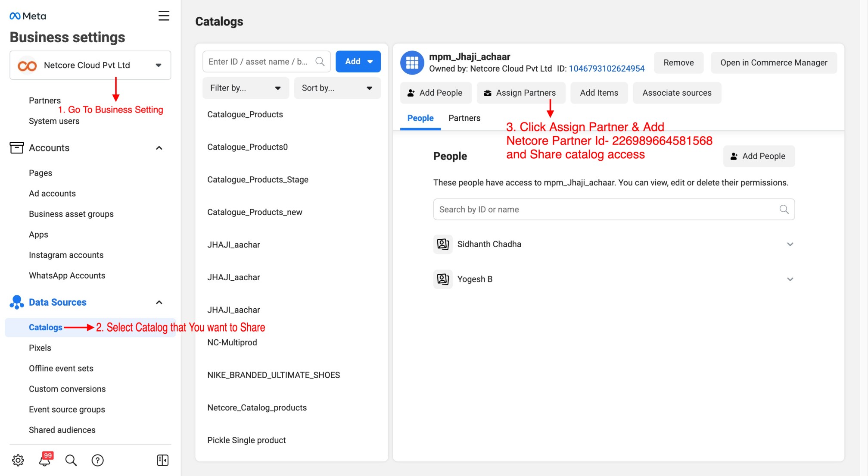This screenshot has height=476, width=868.
Task: Expand Sidhanth Chadha permissions chevron
Action: click(790, 244)
